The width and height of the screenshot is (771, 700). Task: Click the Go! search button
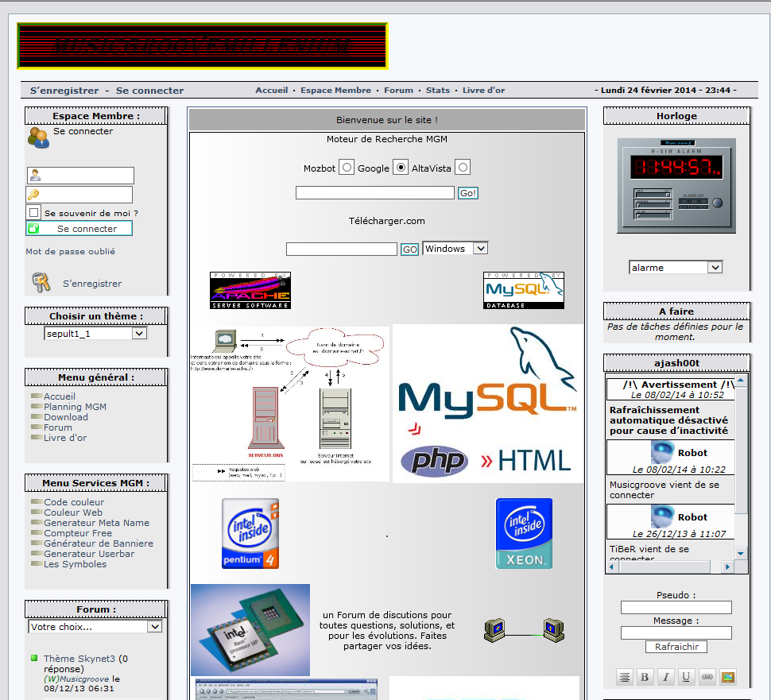pyautogui.click(x=467, y=193)
